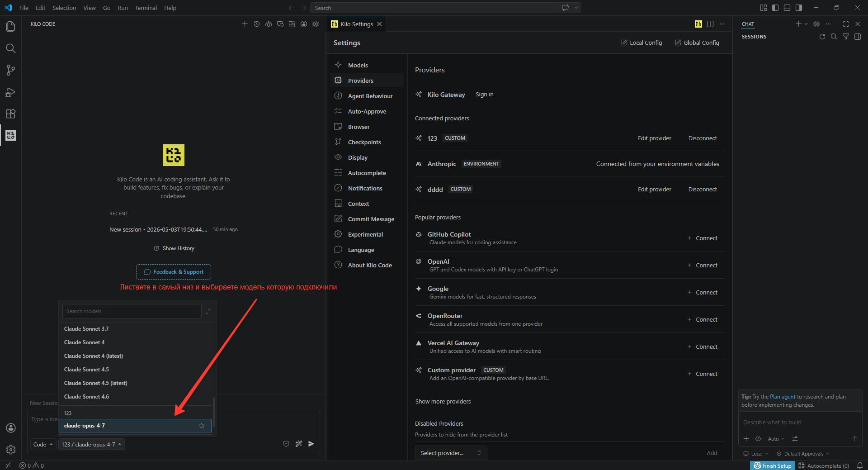Viewport: 868px width, 470px height.
Task: Open the Kilo Code marketplace blocks icon
Action: 292,24
